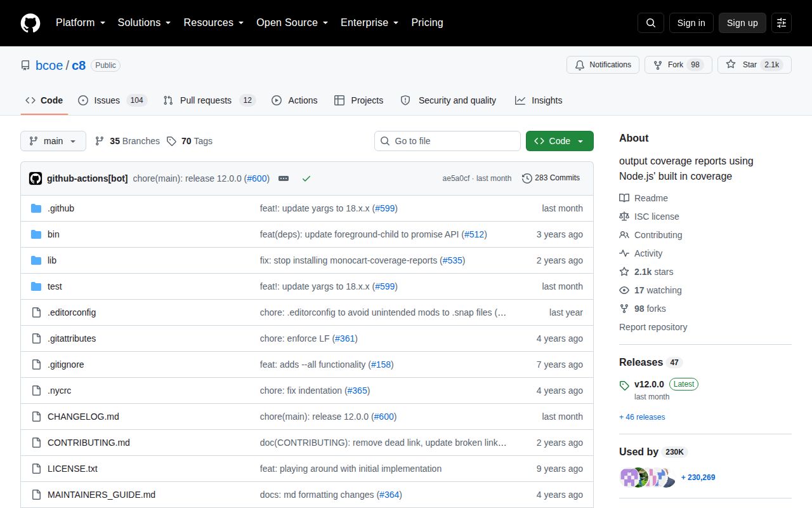Viewport: 812px width, 508px height.
Task: Expand the commit message ellipsis icon
Action: 284,178
